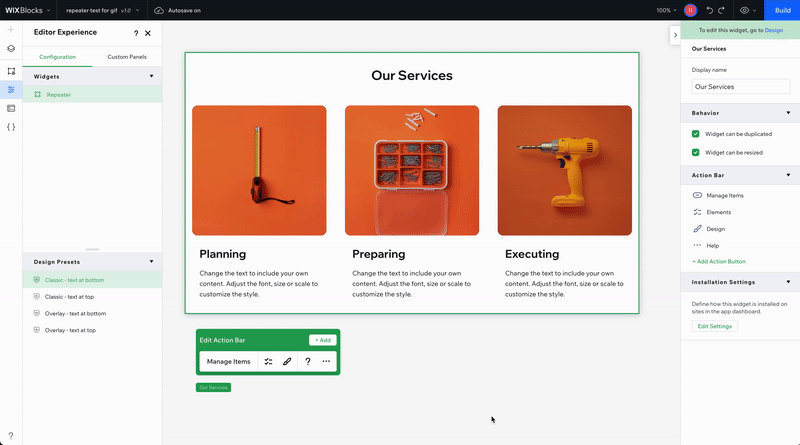Image resolution: width=800 pixels, height=445 pixels.
Task: Click the elements checklist icon in action bar
Action: (268, 361)
